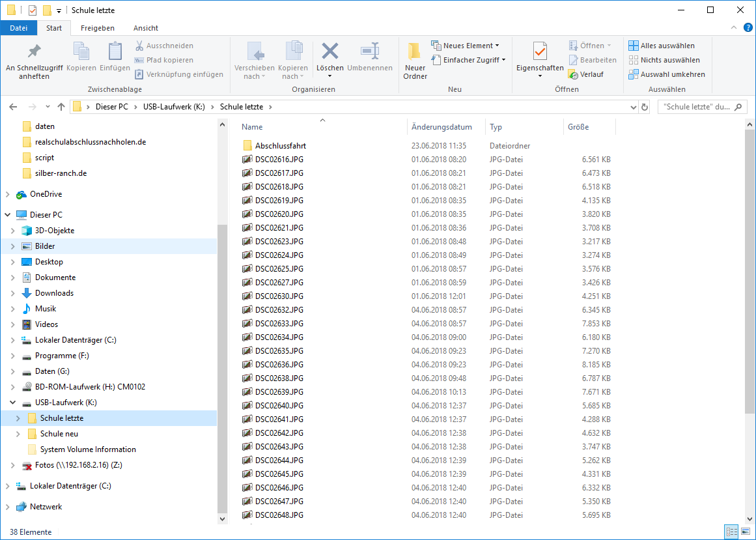This screenshot has width=756, height=540.
Task: Open the Verlauf file history
Action: [586, 74]
